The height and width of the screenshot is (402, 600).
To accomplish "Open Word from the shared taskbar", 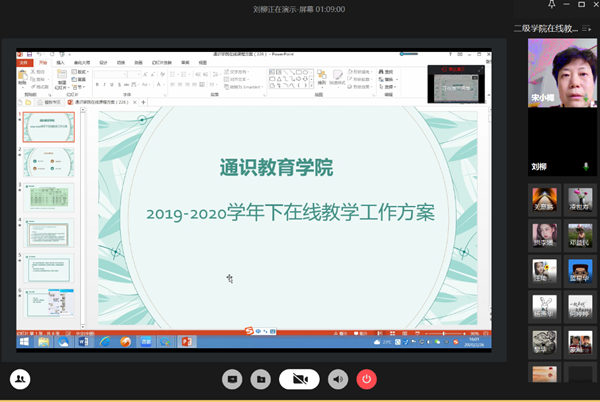I will pos(83,341).
